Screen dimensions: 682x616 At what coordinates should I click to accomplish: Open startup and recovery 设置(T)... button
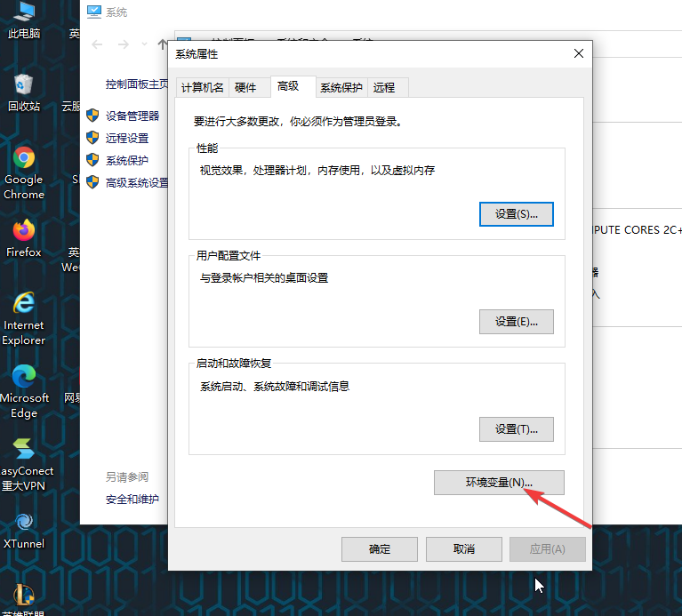pyautogui.click(x=517, y=429)
